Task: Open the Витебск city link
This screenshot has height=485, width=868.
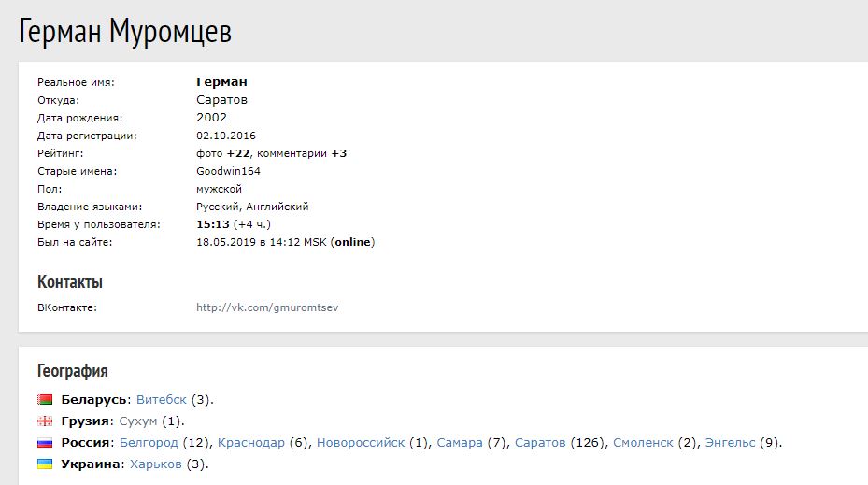Action: (x=162, y=400)
